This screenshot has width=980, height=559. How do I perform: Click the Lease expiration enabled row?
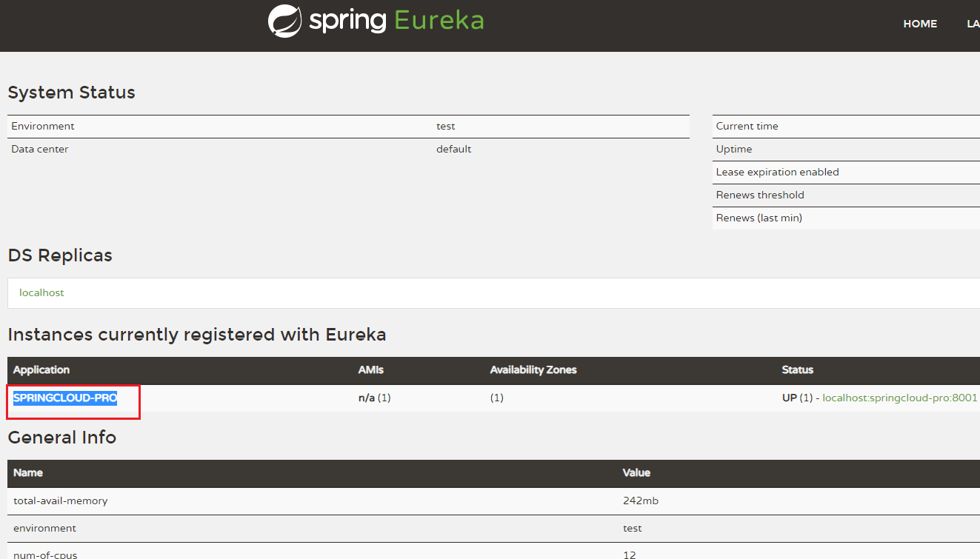tap(846, 173)
